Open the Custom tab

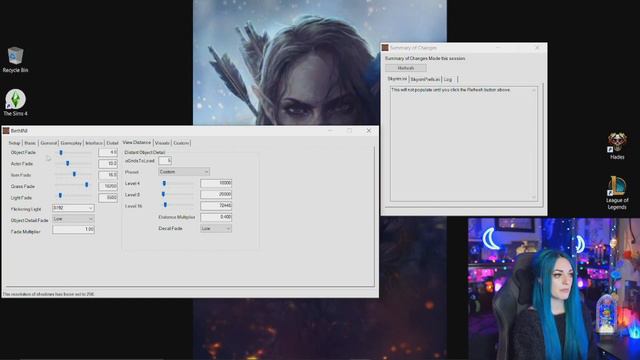(x=181, y=143)
